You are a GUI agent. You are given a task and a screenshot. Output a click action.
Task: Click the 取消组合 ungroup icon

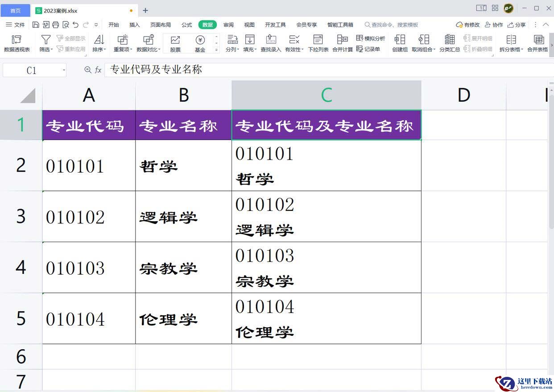[424, 40]
